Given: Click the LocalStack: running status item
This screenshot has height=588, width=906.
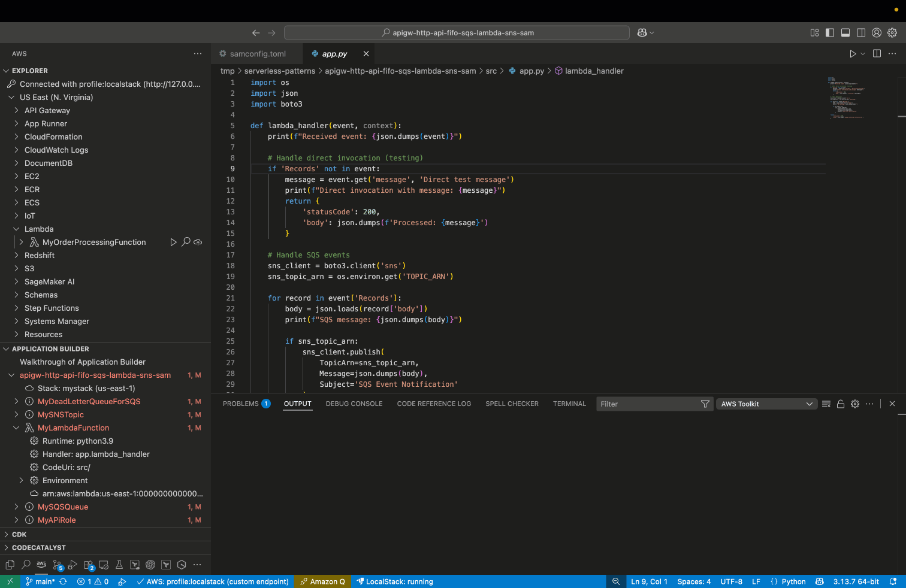Looking at the screenshot, I should (395, 581).
